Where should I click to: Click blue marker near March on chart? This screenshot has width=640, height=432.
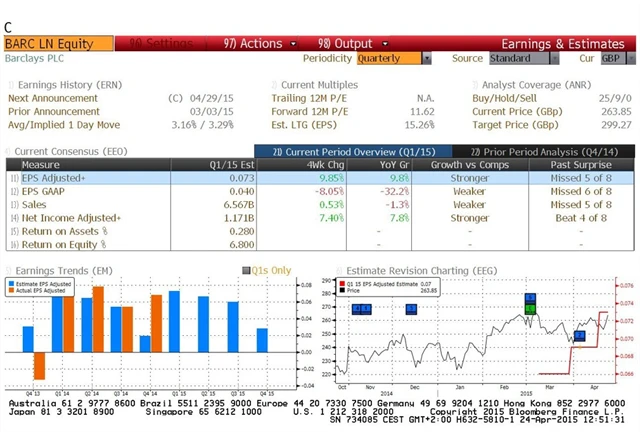pos(578,336)
